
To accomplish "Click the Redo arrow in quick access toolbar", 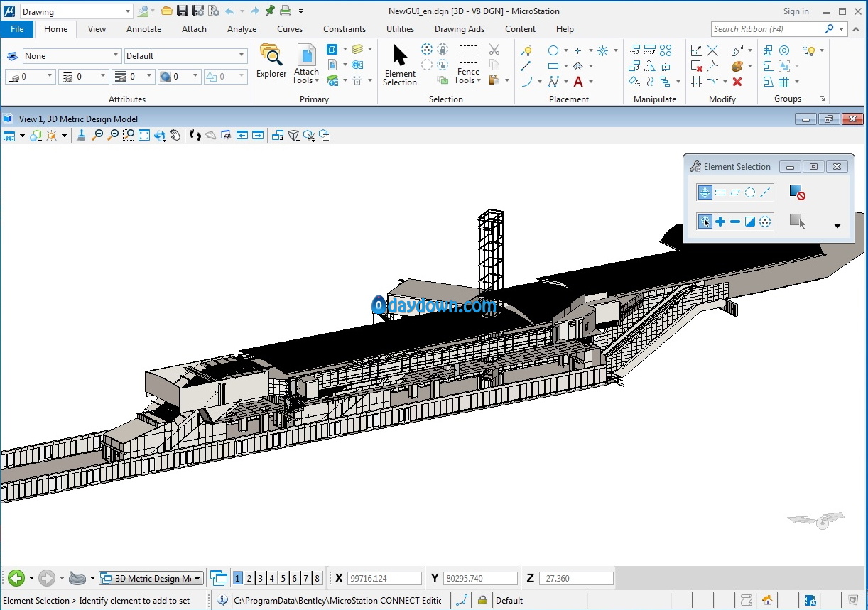I will 254,11.
